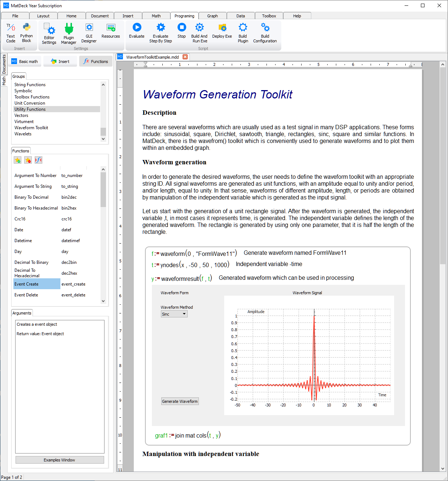
Task: Click the Documents vertical side tab
Action: [4, 64]
